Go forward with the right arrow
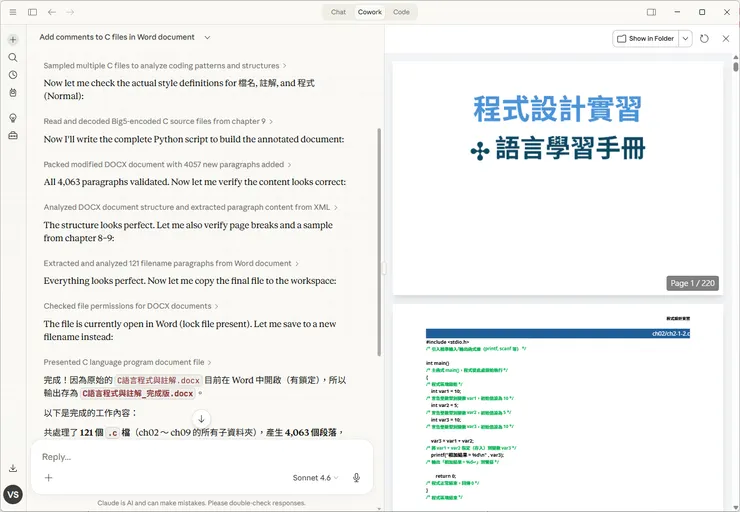This screenshot has height=512, width=740. coord(70,12)
